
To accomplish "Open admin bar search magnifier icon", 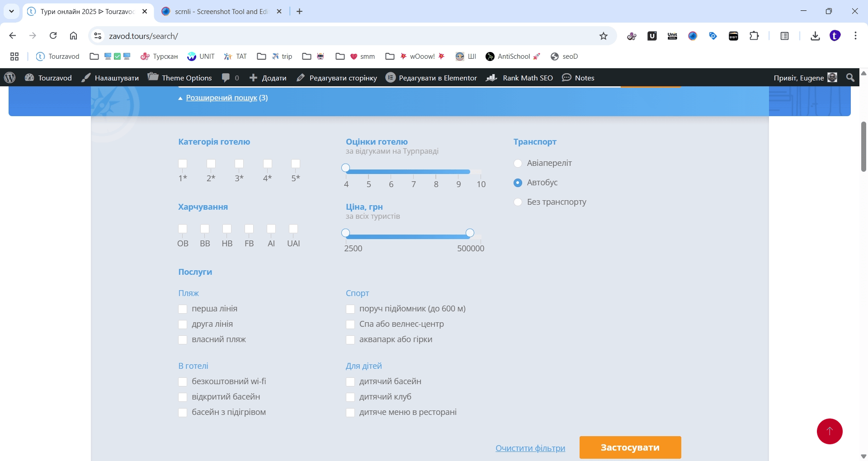I will tap(850, 78).
